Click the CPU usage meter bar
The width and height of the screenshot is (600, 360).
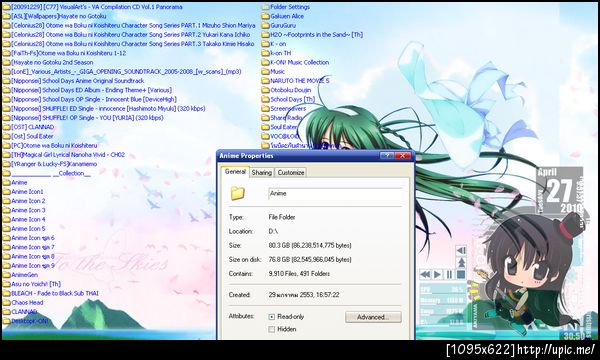(442, 290)
